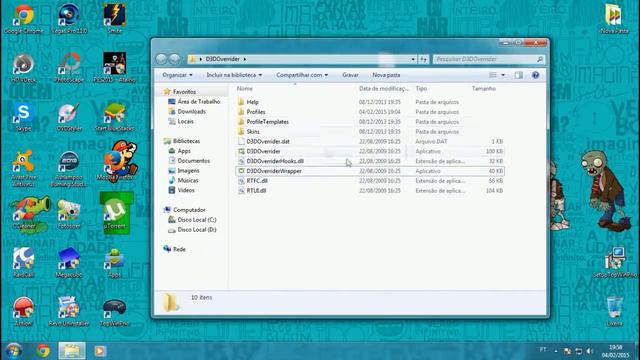Select the RaidCall desktop icon
This screenshot has width=640, height=360.
(x=23, y=262)
